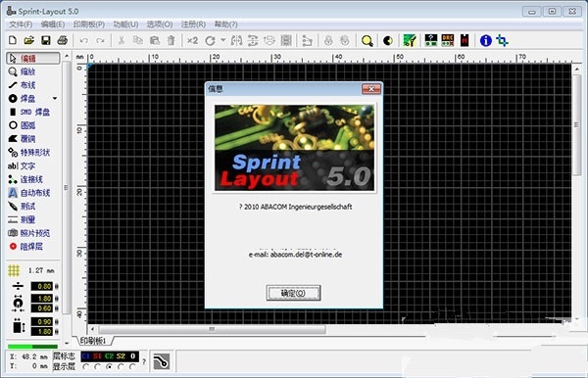This screenshot has height=378, width=588.
Task: Open the 印刷板(P) menu
Action: 89,24
